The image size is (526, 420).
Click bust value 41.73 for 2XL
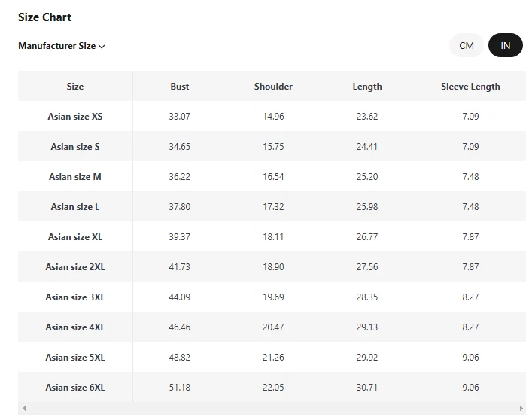point(180,267)
